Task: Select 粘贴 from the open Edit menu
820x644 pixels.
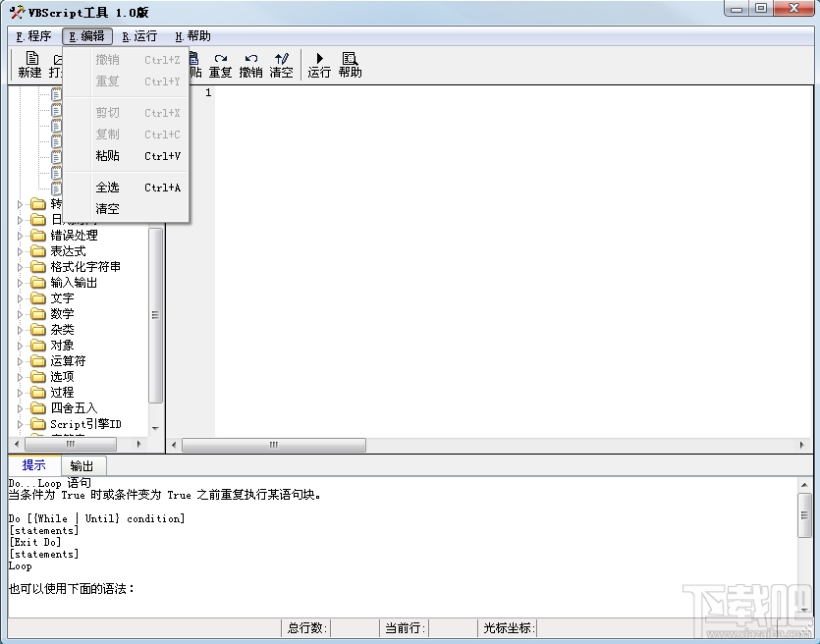Action: pyautogui.click(x=108, y=156)
